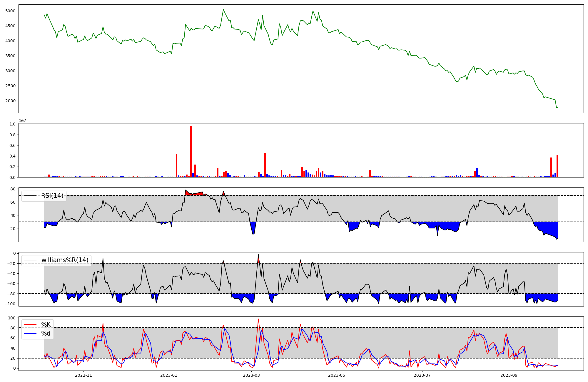The image size is (588, 382).
Task: Click the 2022-11 date axis label
Action: (83, 375)
